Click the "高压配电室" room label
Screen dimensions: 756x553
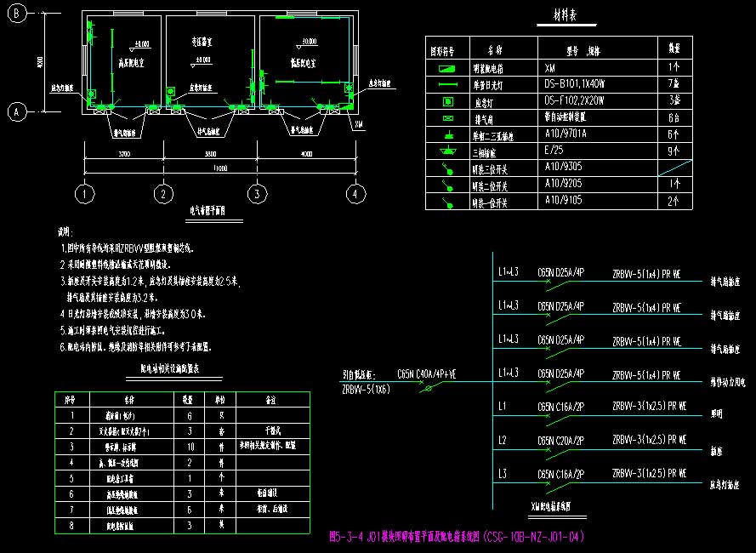132,63
